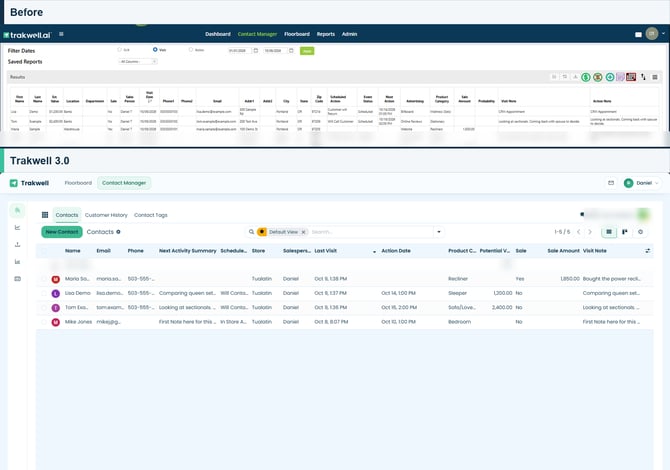Switch to the Contact Tags tab
The image size is (670, 470).
pos(151,215)
